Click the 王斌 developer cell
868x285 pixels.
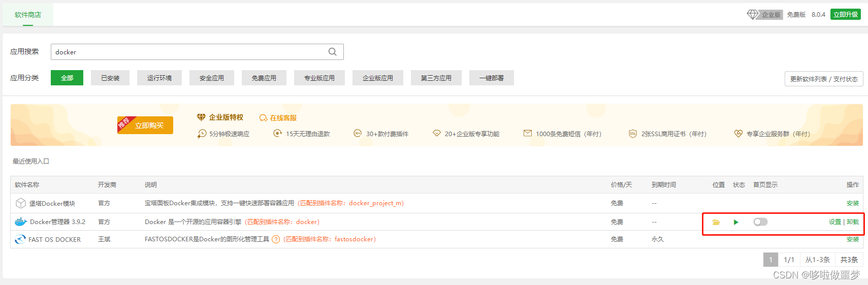pos(104,239)
